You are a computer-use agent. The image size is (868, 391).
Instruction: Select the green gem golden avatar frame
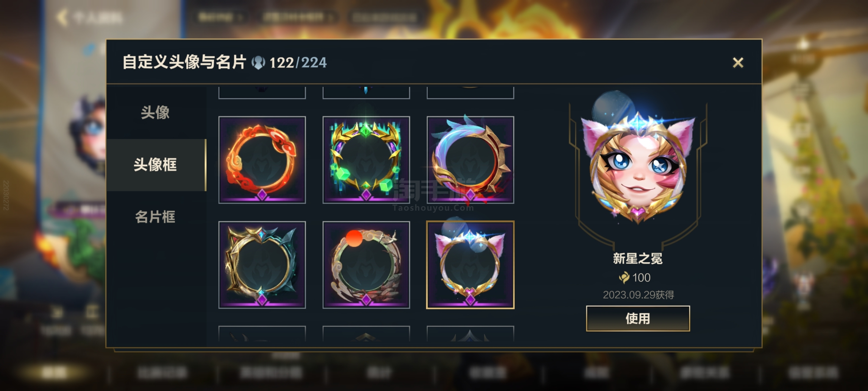tap(366, 160)
